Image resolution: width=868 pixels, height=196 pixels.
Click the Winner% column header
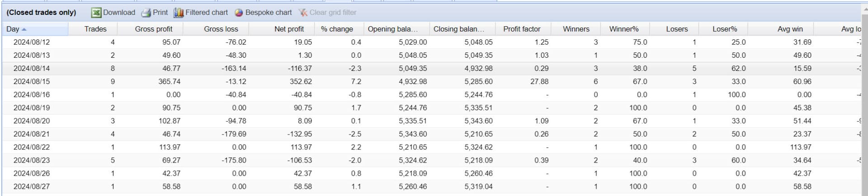tap(624, 29)
